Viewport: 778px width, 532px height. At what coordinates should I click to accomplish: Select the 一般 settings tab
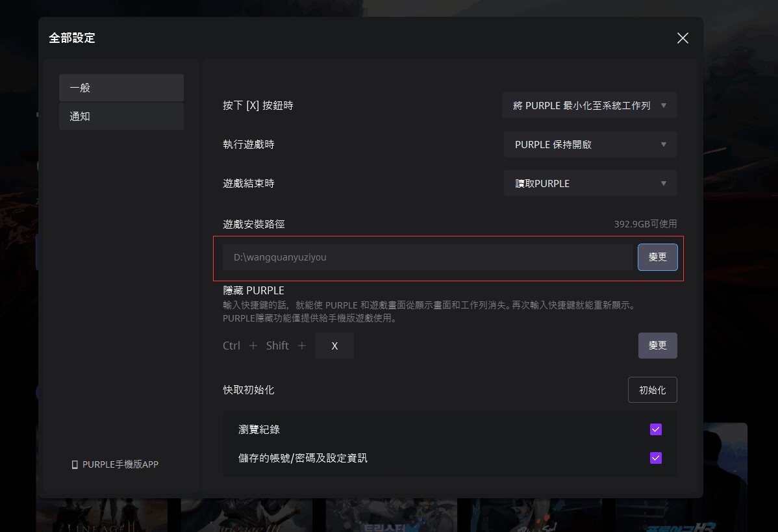(121, 88)
